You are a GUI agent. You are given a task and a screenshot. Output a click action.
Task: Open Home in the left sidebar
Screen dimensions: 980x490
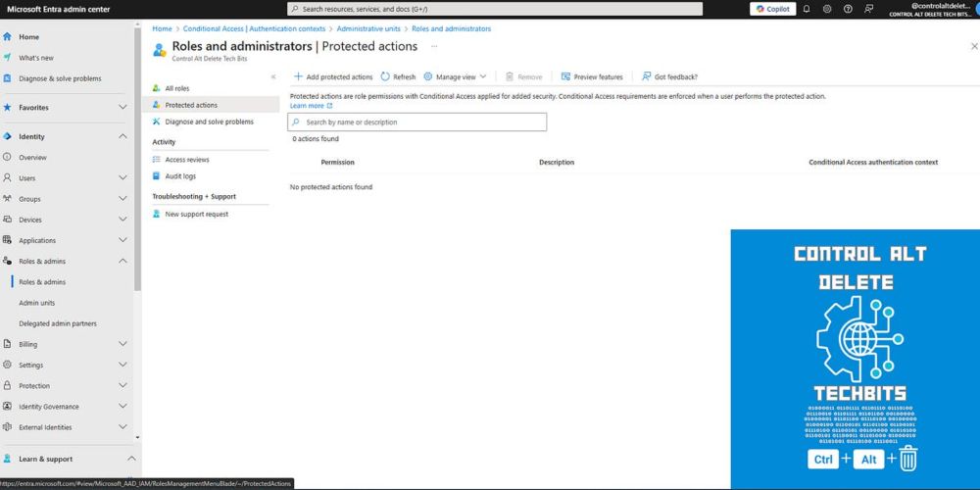[x=28, y=37]
